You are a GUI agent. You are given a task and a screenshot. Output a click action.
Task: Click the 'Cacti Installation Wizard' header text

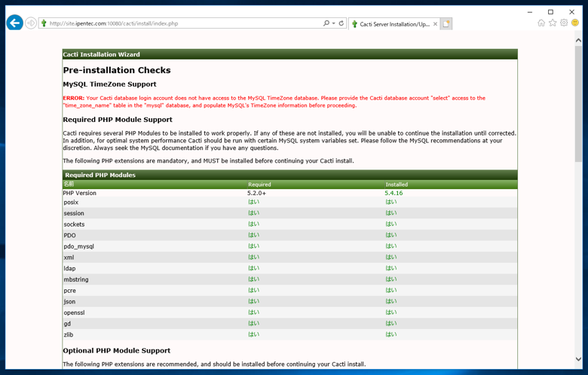pyautogui.click(x=101, y=54)
